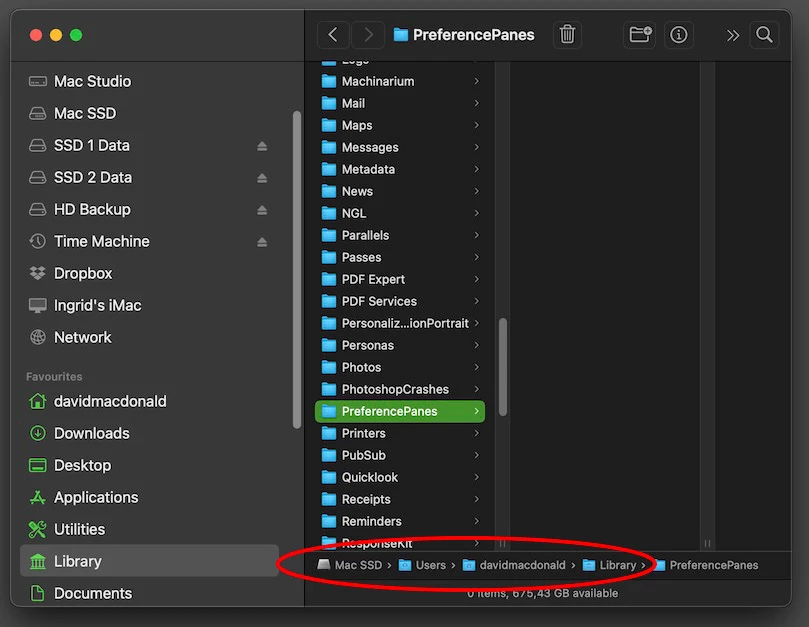Expand PhotoshopCrashes folder chevron

[477, 390]
